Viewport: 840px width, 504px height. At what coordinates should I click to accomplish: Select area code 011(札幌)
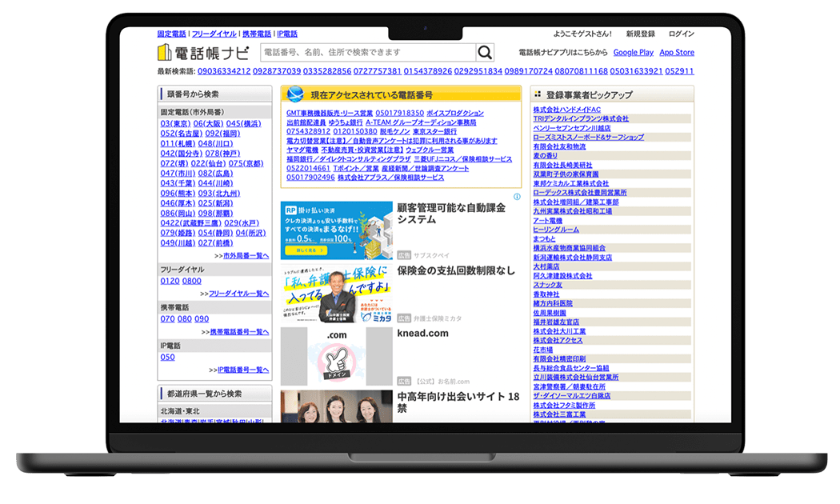[x=178, y=143]
